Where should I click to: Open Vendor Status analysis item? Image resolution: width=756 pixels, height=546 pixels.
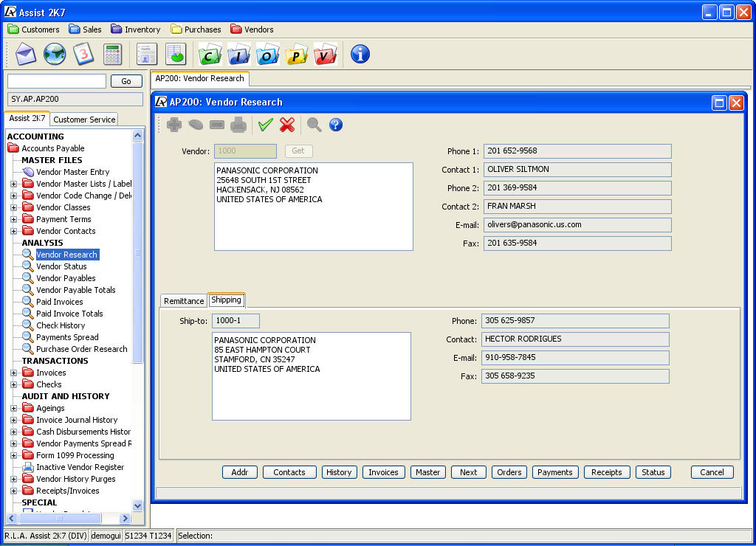click(61, 266)
